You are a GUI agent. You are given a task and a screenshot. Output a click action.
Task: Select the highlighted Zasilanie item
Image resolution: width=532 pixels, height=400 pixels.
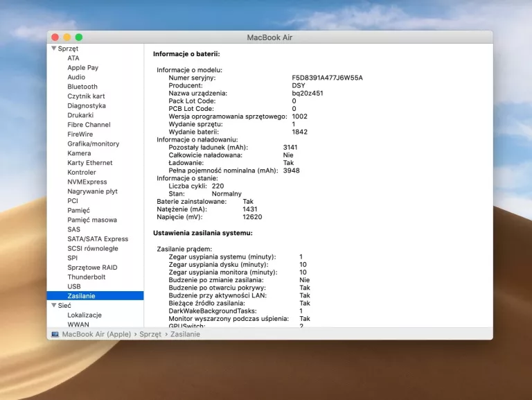click(96, 296)
